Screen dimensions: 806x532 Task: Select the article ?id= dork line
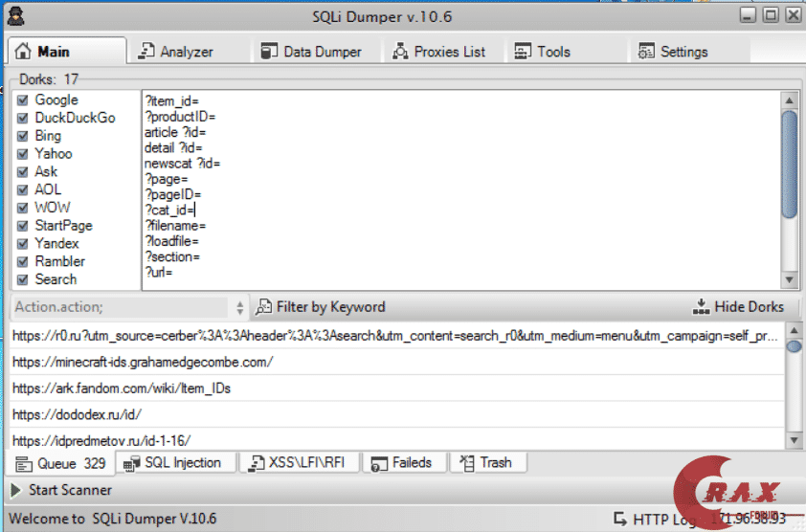(x=175, y=132)
